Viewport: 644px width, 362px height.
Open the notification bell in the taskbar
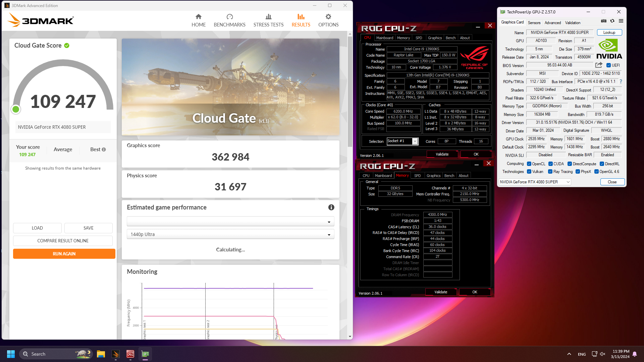[x=635, y=354]
